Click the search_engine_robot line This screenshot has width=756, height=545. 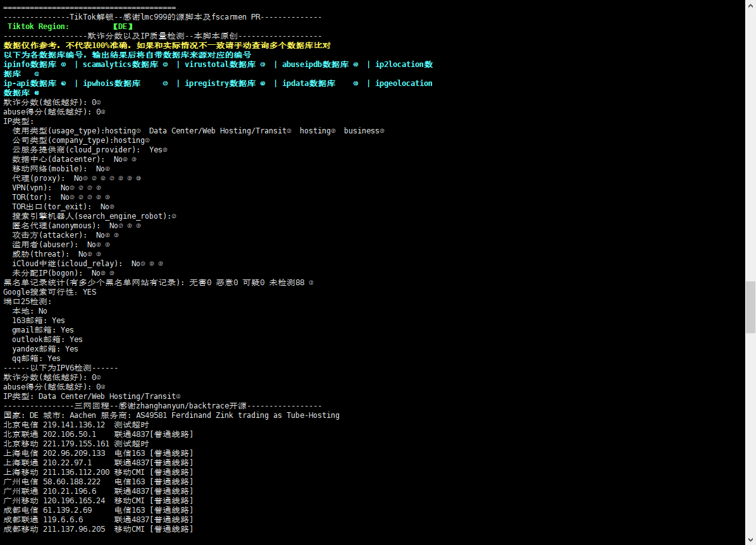tap(92, 216)
